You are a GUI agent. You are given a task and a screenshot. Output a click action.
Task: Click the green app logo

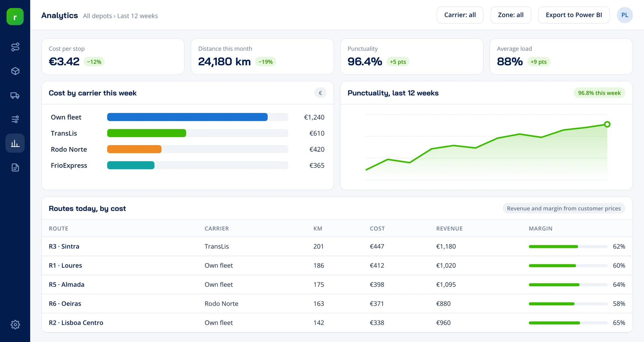coord(15,17)
